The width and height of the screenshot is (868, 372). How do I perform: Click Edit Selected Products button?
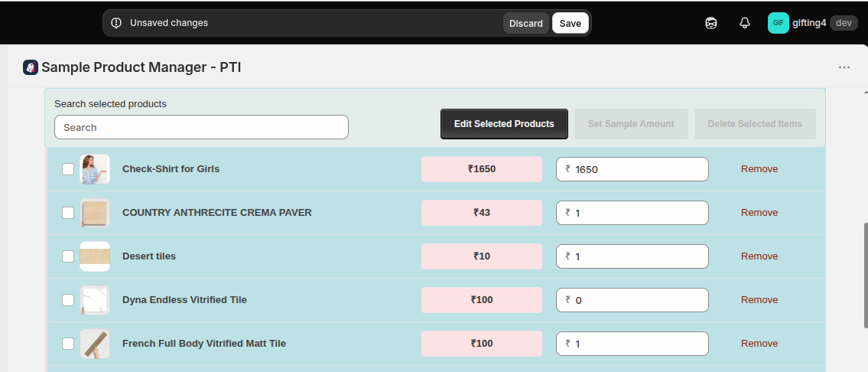(x=504, y=124)
